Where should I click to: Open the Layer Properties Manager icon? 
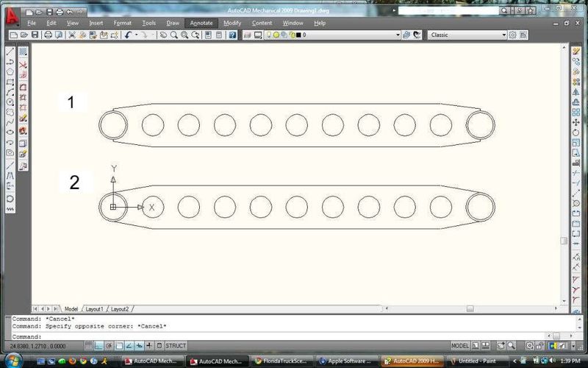247,35
